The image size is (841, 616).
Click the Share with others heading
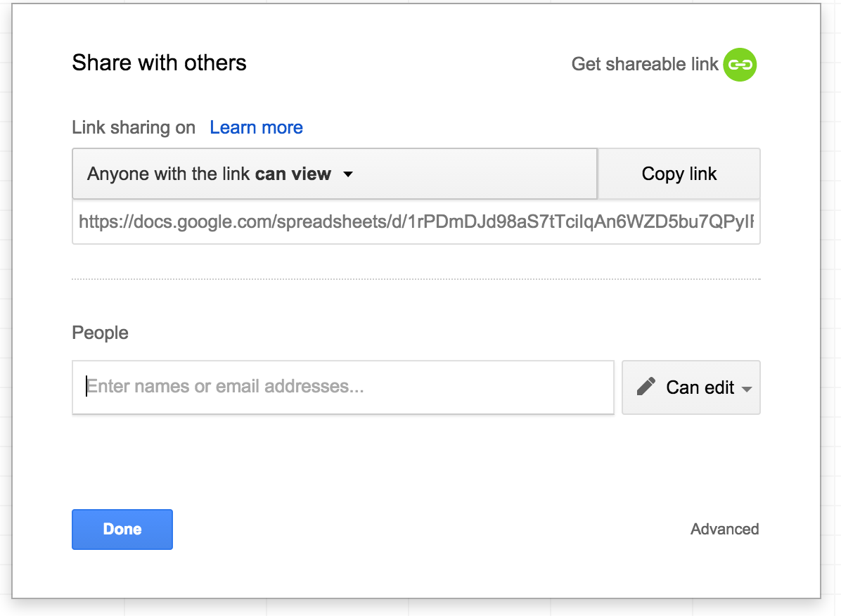(159, 63)
